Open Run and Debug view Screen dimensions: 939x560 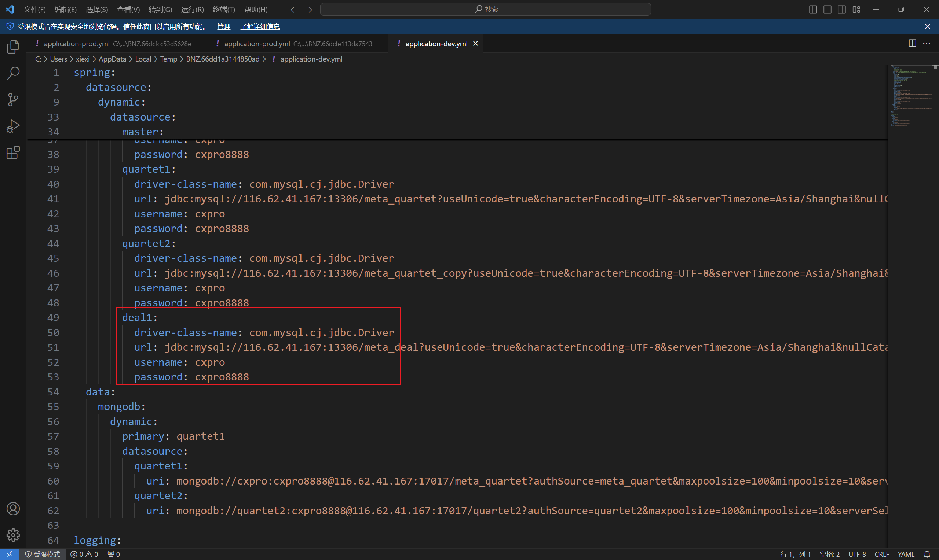(x=13, y=126)
